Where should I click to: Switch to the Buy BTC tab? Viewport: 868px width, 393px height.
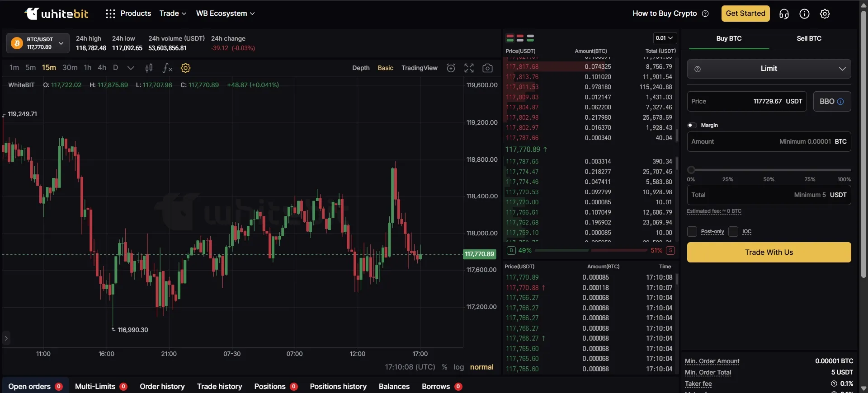[x=729, y=38]
